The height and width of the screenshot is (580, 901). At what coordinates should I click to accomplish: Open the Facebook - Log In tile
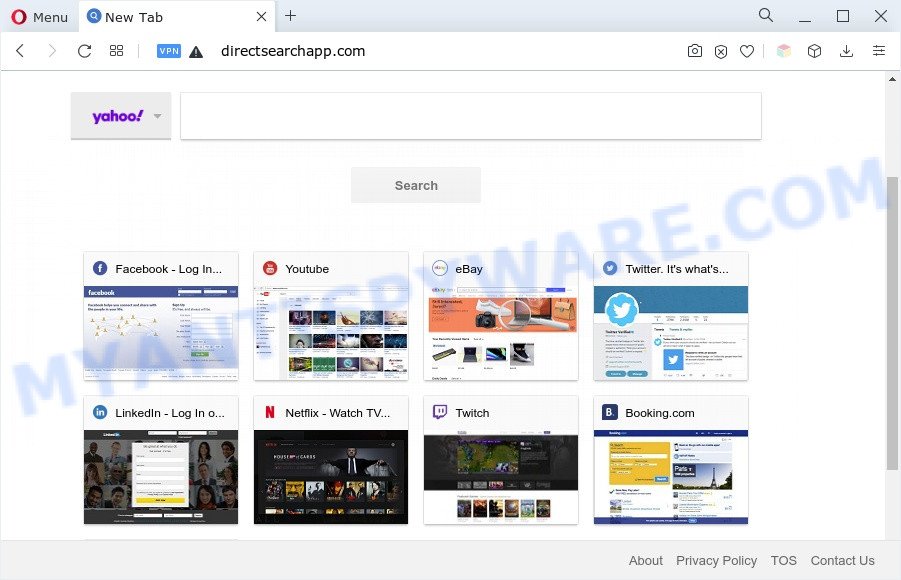pyautogui.click(x=161, y=316)
